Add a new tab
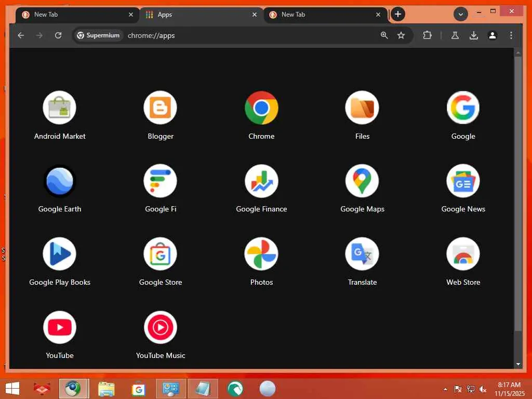532x399 pixels. coord(398,14)
